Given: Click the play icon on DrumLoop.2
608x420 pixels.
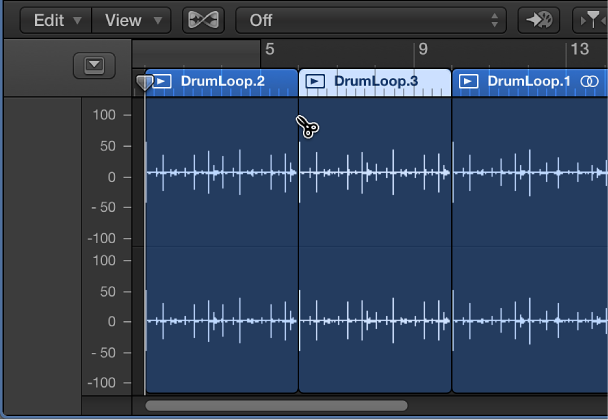Looking at the screenshot, I should [162, 81].
